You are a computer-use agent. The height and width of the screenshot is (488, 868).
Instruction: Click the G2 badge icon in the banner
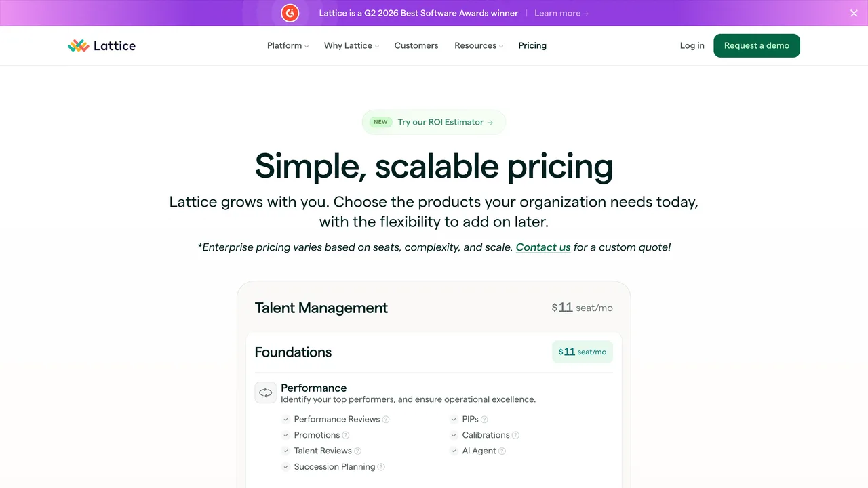(290, 13)
